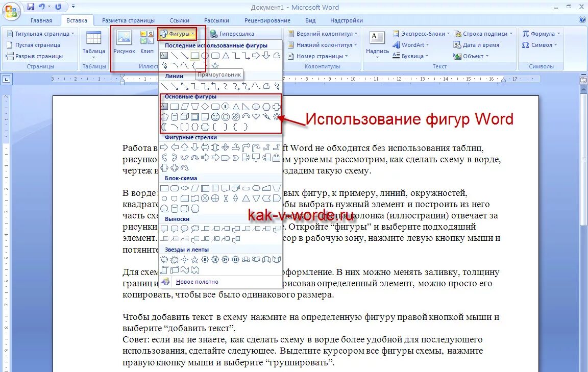The height and width of the screenshot is (372, 588).
Task: Open the Office button menu
Action: pos(11,11)
